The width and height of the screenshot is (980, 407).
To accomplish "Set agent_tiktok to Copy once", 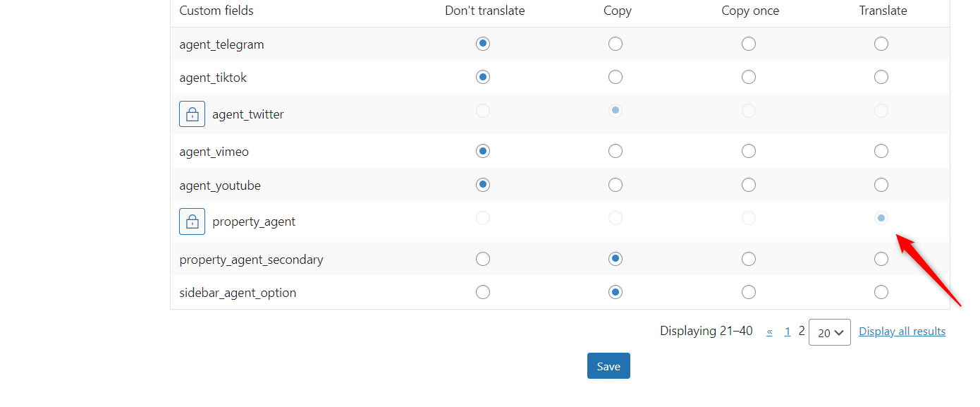I will coord(749,77).
